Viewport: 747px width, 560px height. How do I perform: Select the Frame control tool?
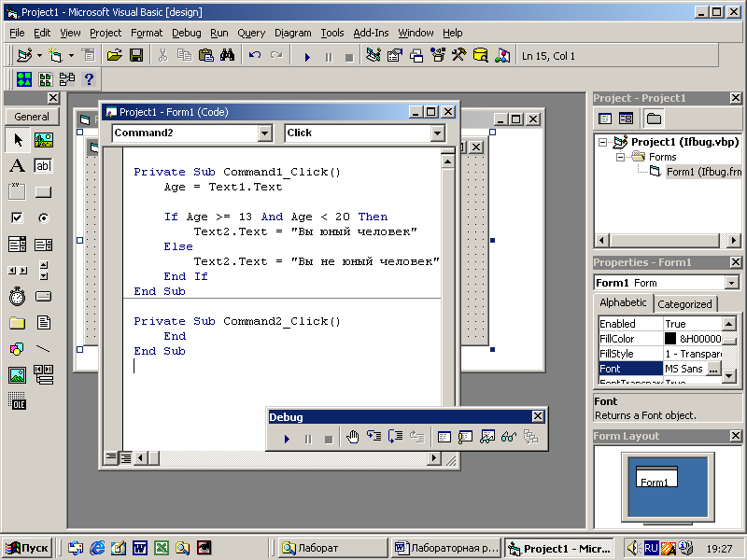(17, 192)
